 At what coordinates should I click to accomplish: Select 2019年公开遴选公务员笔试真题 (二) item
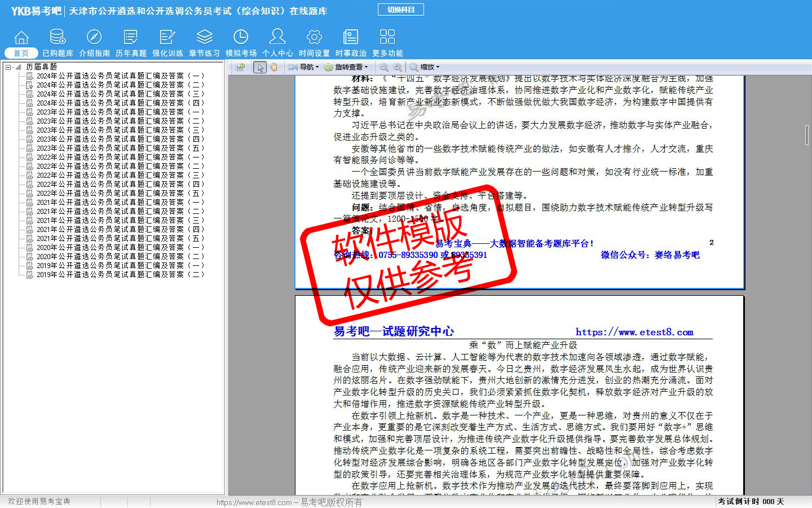point(120,274)
